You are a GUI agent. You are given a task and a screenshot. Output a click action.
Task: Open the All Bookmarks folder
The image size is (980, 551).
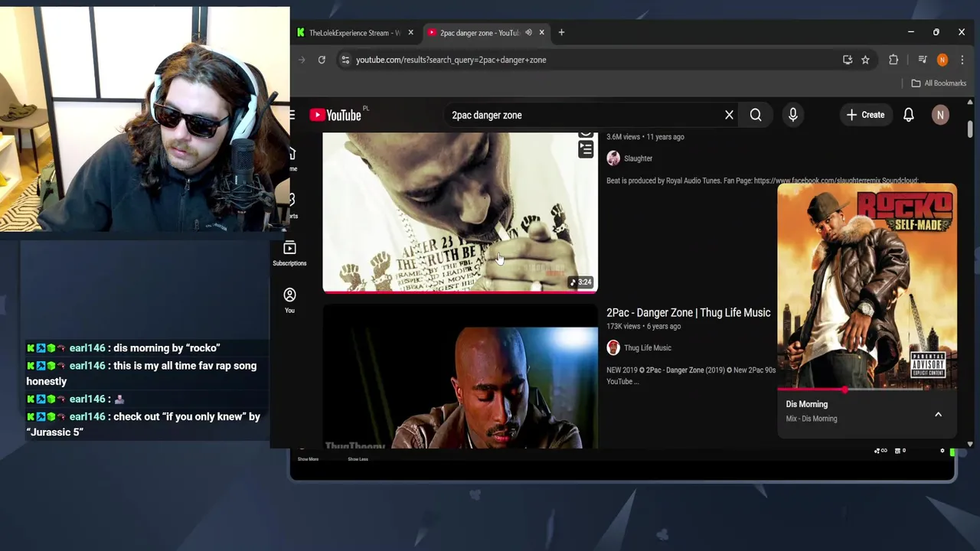(x=939, y=83)
